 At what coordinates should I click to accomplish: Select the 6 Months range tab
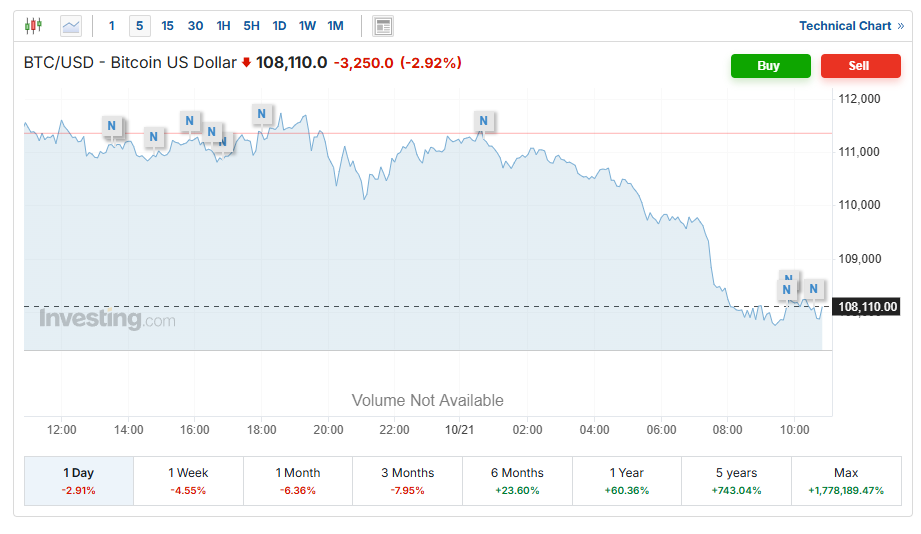click(x=517, y=480)
